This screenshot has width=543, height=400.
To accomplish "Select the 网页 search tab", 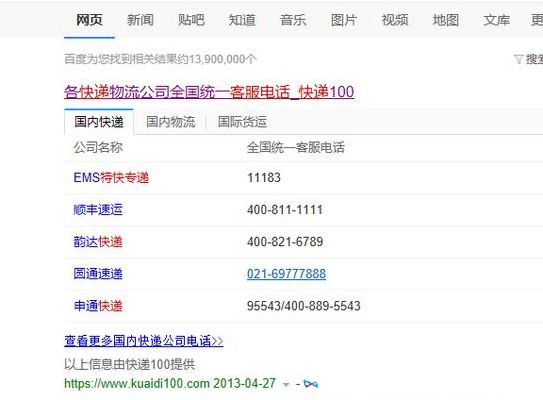I will (x=89, y=20).
